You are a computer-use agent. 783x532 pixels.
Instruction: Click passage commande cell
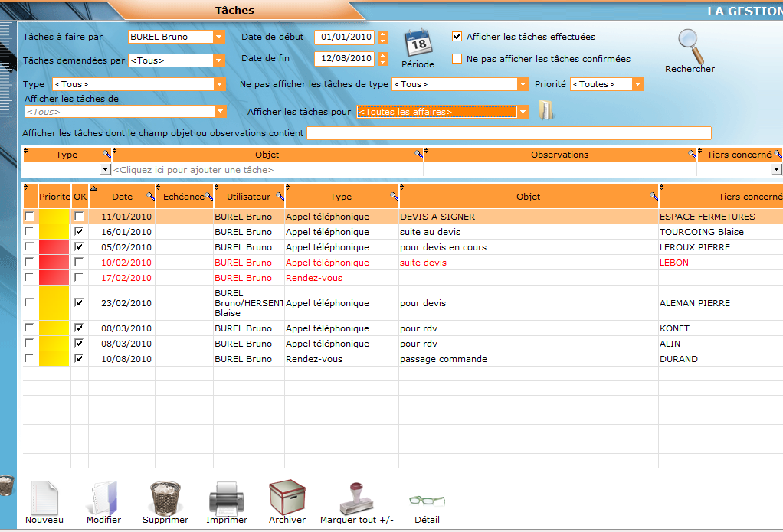coord(529,358)
